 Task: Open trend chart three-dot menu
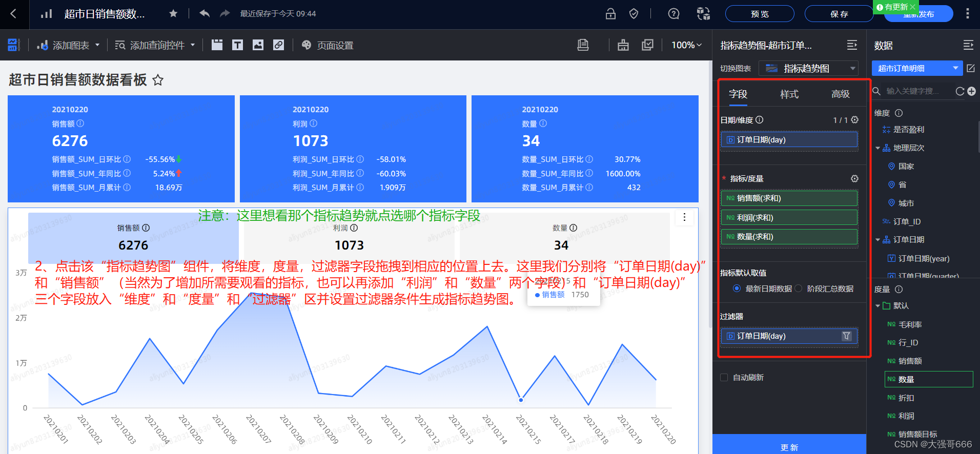pyautogui.click(x=684, y=217)
